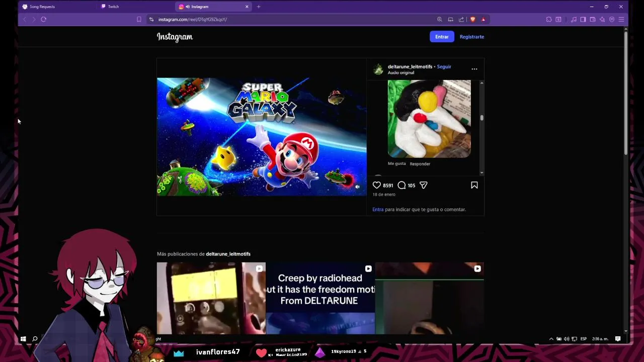
Task: Open the yellow screen reel thumbnail
Action: 211,298
